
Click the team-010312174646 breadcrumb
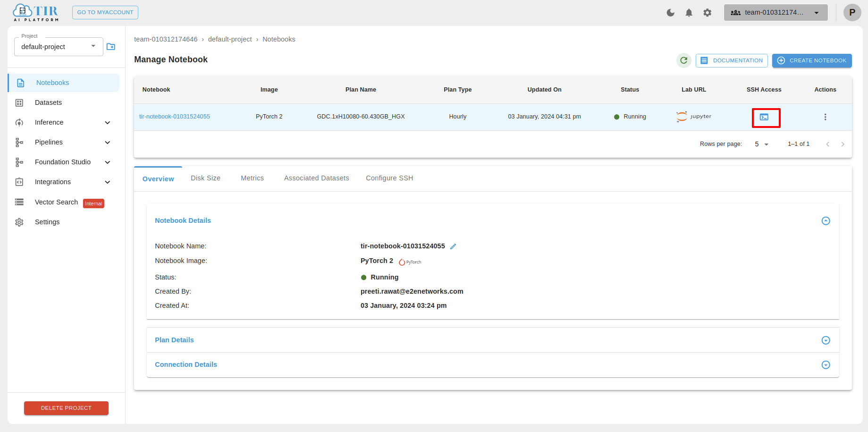(x=166, y=39)
